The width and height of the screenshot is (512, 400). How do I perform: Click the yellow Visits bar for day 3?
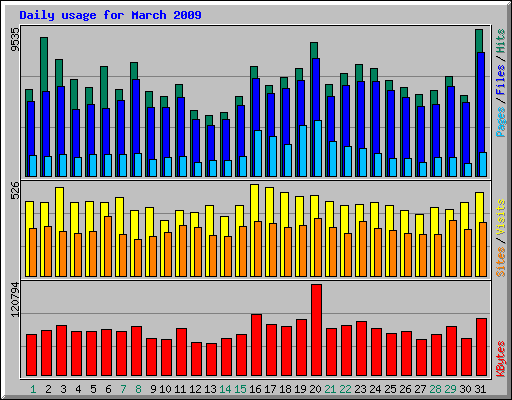pos(60,209)
